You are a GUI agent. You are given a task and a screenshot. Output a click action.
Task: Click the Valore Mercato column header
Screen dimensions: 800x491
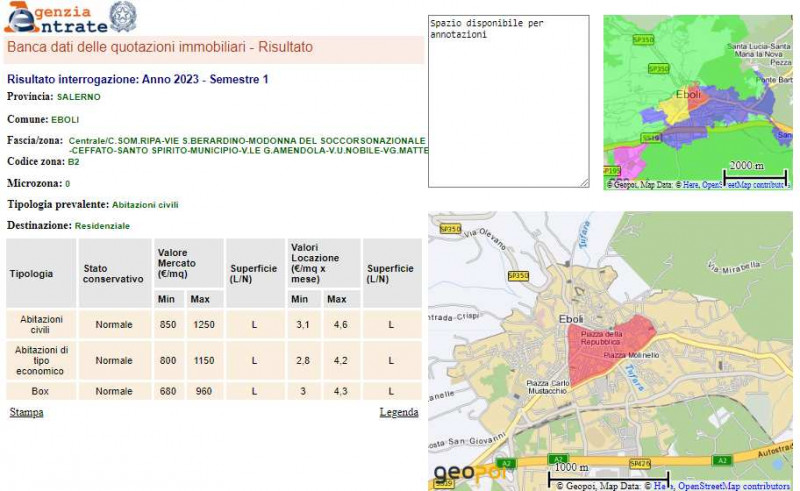click(188, 263)
